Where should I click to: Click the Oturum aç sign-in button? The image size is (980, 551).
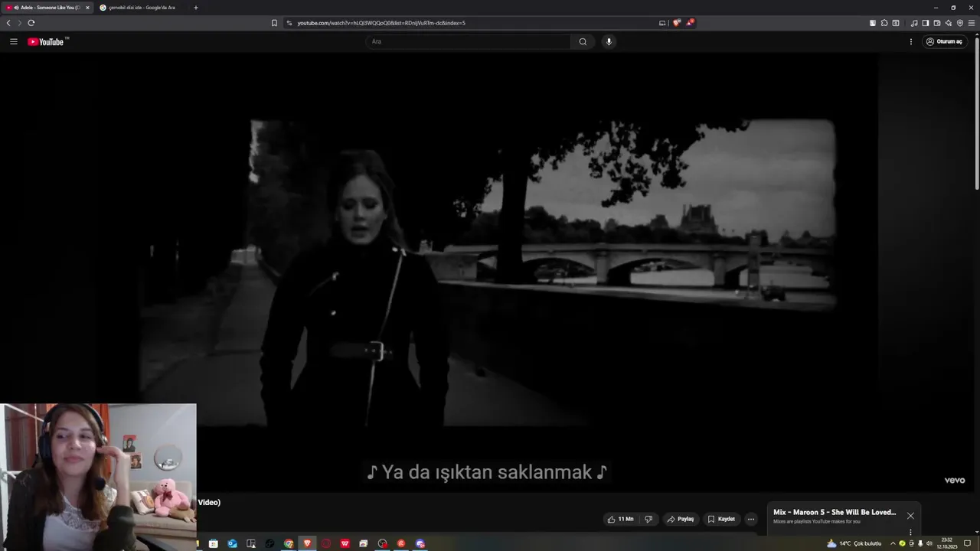tap(944, 41)
